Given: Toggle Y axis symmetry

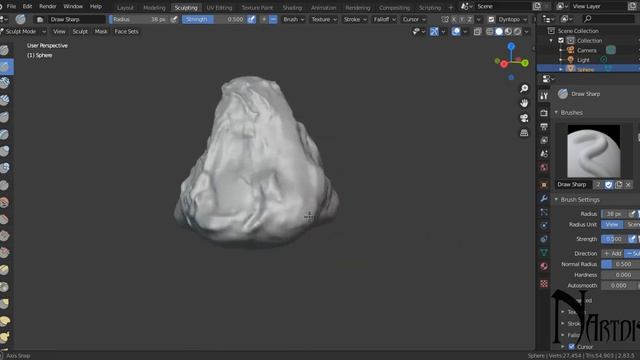Looking at the screenshot, I should click(x=462, y=19).
